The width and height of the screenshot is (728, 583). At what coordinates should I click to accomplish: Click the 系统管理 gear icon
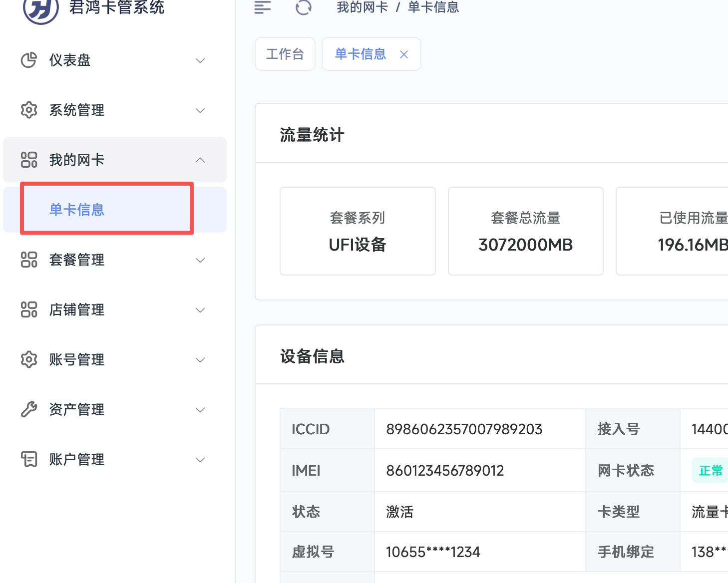point(29,110)
